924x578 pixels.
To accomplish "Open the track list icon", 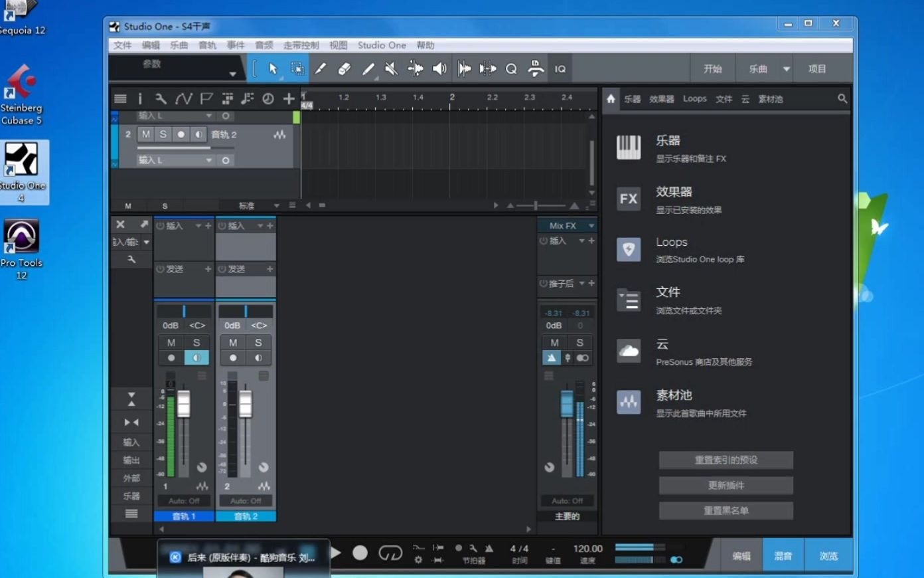I will pos(120,99).
